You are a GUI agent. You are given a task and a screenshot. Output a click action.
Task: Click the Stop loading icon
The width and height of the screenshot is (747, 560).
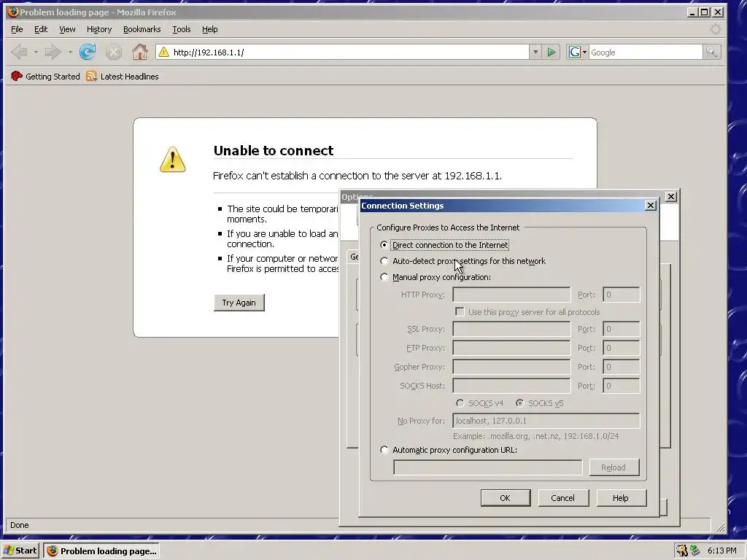[x=113, y=52]
